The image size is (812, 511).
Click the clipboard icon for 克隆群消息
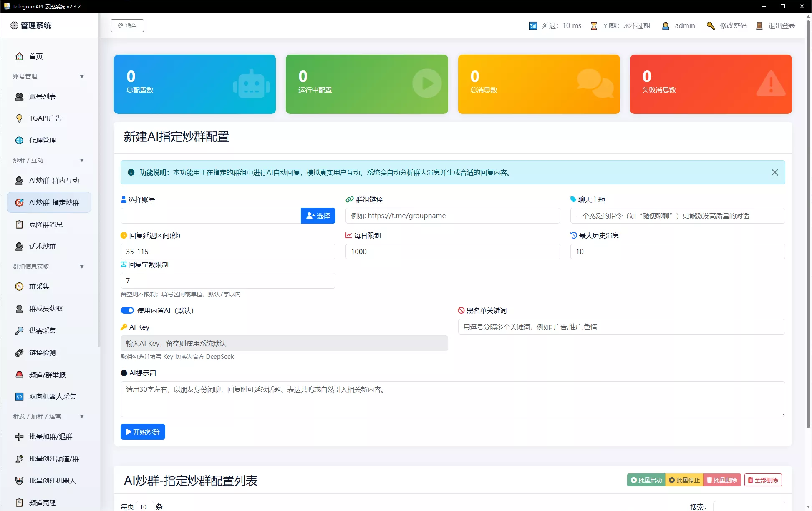[19, 225]
